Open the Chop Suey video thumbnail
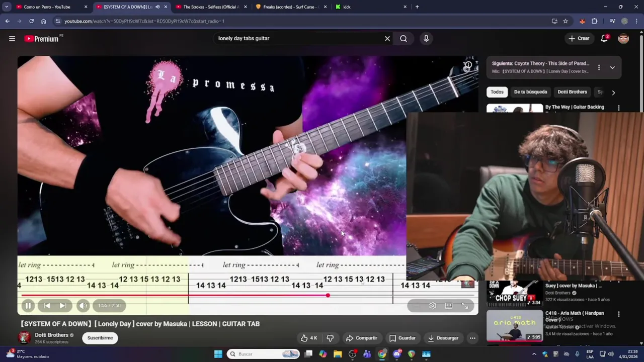This screenshot has width=644, height=362. point(515,294)
